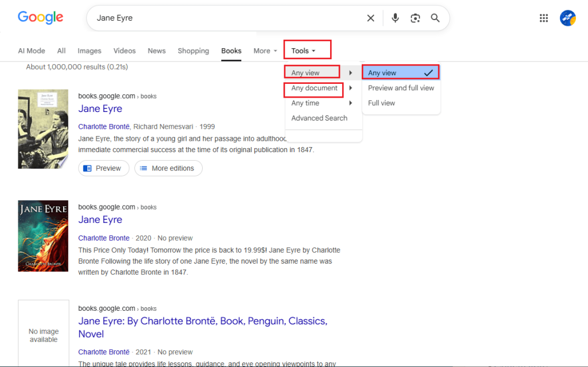Choose the checked Any view option
588x367 pixels.
click(400, 73)
